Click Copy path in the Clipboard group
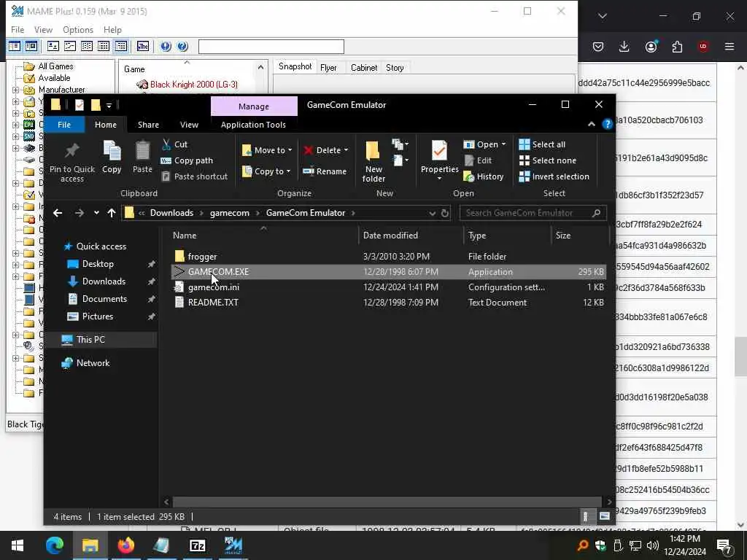The width and height of the screenshot is (747, 560). (187, 160)
